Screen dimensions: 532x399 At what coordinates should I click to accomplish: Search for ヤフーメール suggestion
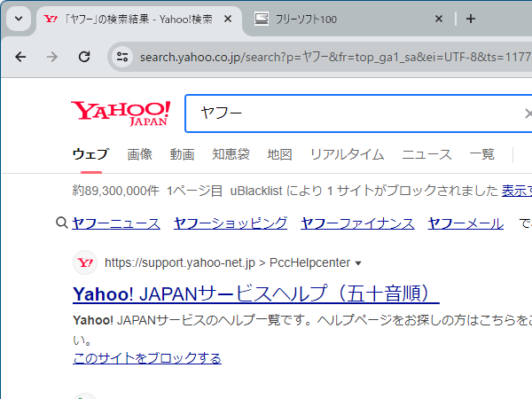coord(465,223)
